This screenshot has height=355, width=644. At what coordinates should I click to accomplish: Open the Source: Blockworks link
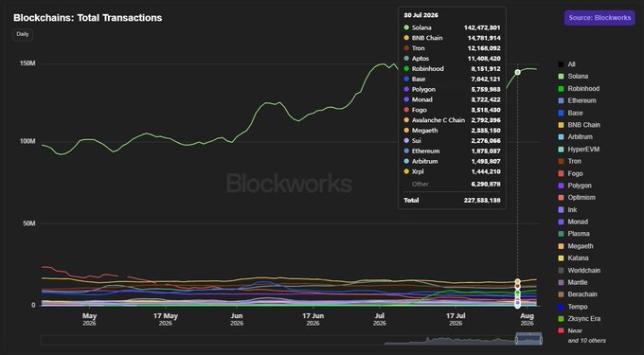[x=599, y=18]
